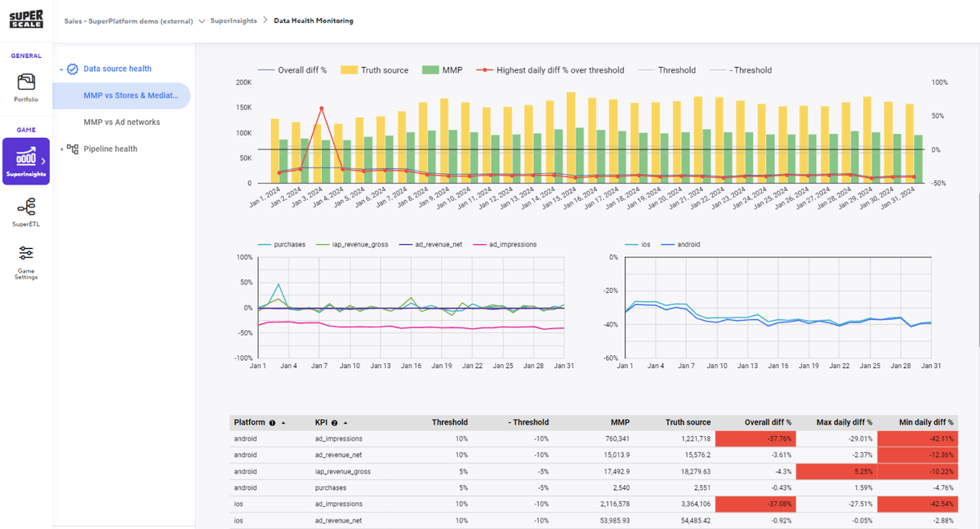
Task: Click iap_revenue_gross KPI cell in table
Action: pyautogui.click(x=343, y=471)
